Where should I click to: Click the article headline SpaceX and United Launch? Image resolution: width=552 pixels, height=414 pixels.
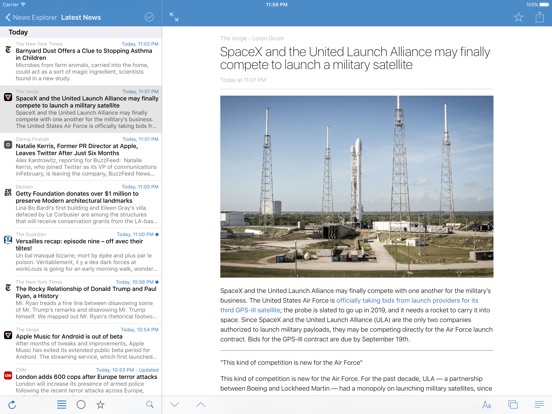[355, 58]
